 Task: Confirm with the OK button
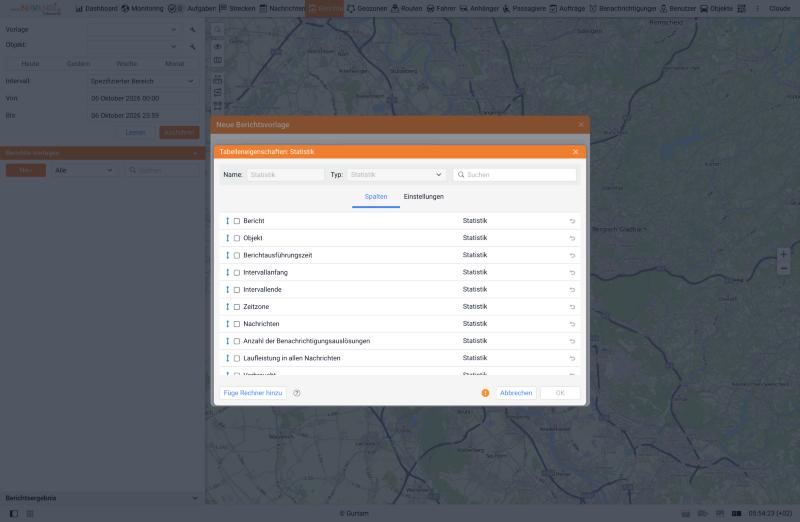pos(560,393)
